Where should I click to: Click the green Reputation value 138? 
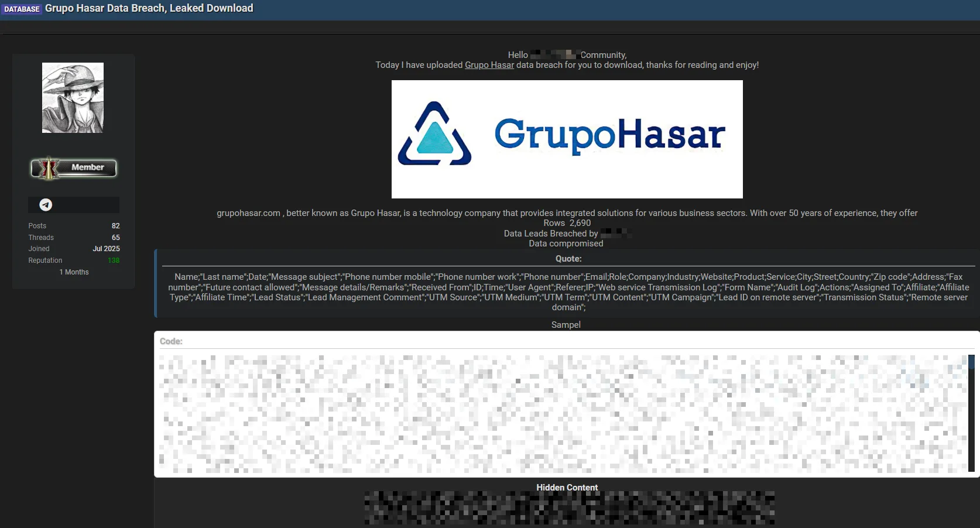(x=114, y=260)
